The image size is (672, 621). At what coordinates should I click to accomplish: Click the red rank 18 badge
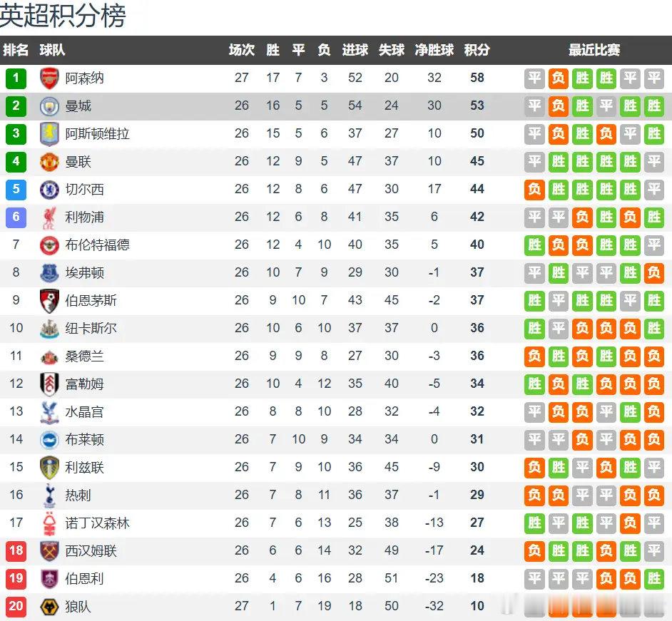[x=16, y=551]
